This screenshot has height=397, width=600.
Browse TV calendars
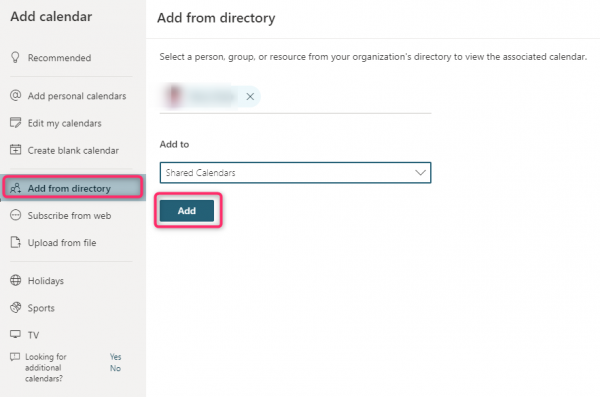tap(33, 335)
